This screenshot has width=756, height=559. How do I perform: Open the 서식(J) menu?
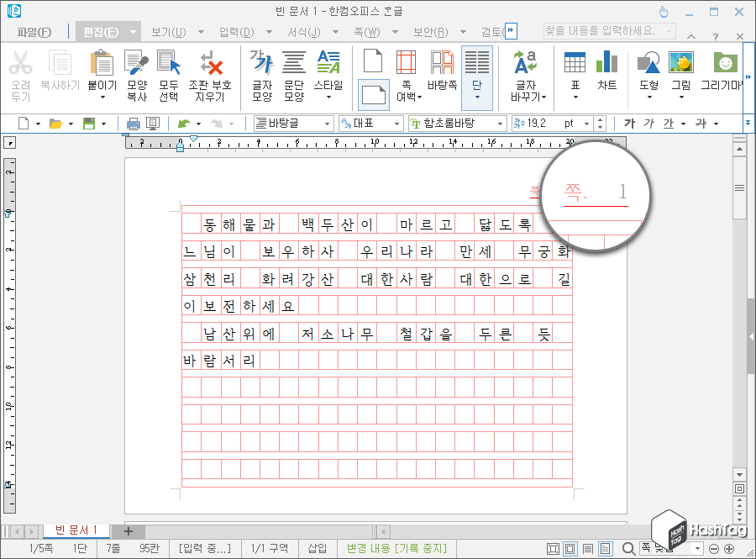304,32
